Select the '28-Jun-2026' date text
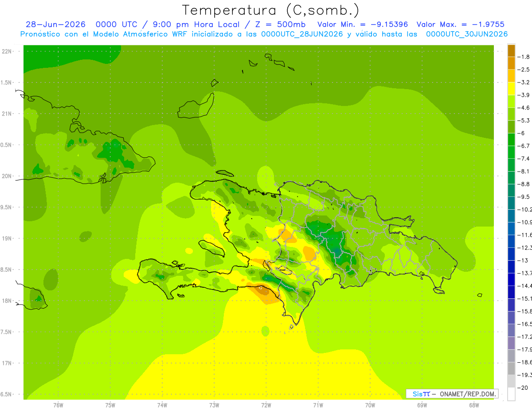The height and width of the screenshot is (411, 532). [x=55, y=24]
